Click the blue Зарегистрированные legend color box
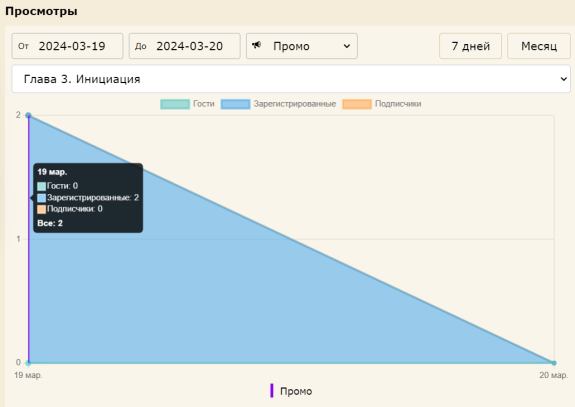 (235, 104)
